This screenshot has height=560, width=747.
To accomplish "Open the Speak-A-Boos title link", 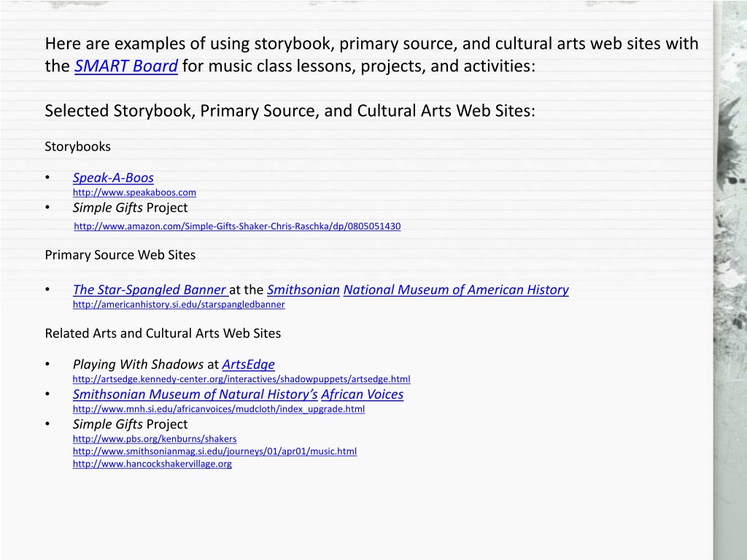I will (x=113, y=178).
